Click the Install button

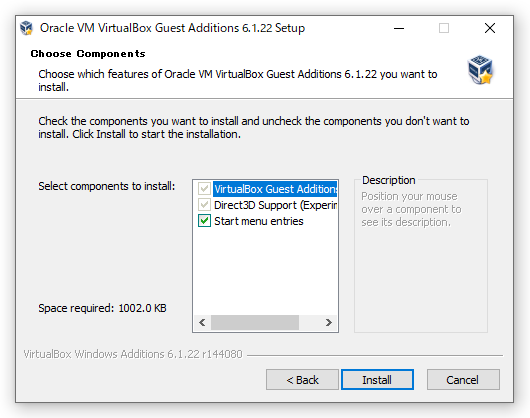(x=377, y=380)
